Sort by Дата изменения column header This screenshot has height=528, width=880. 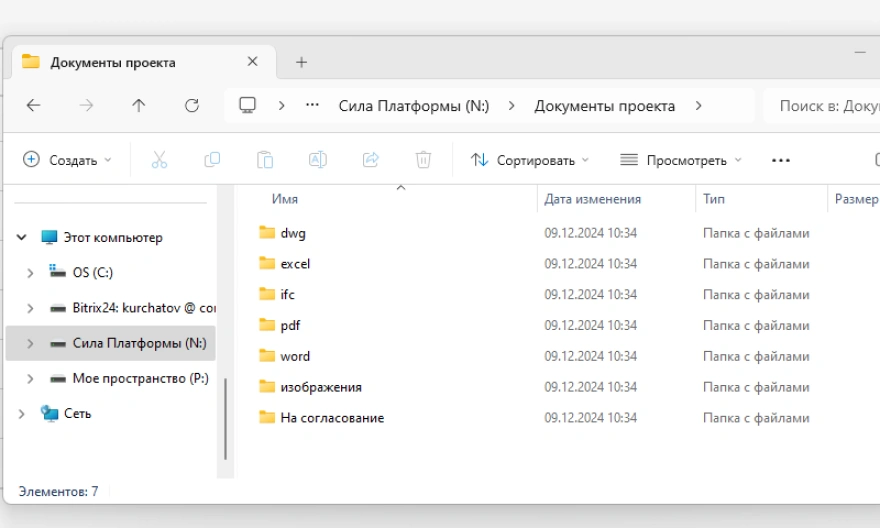(592, 199)
